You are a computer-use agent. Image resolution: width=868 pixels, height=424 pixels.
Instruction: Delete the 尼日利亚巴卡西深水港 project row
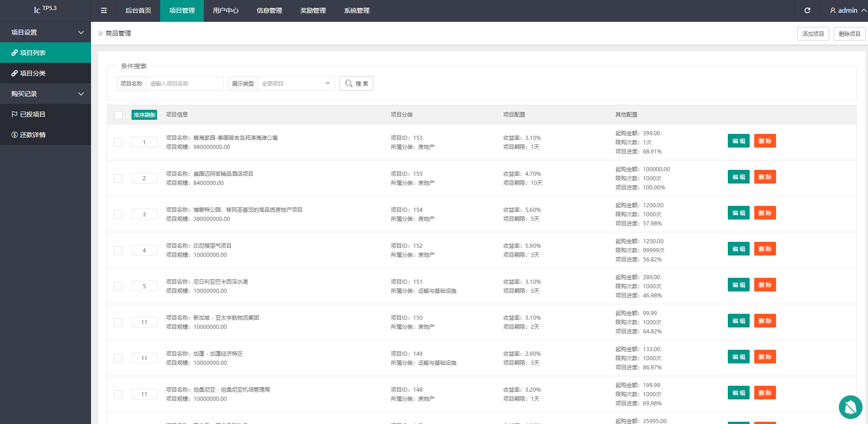(765, 285)
